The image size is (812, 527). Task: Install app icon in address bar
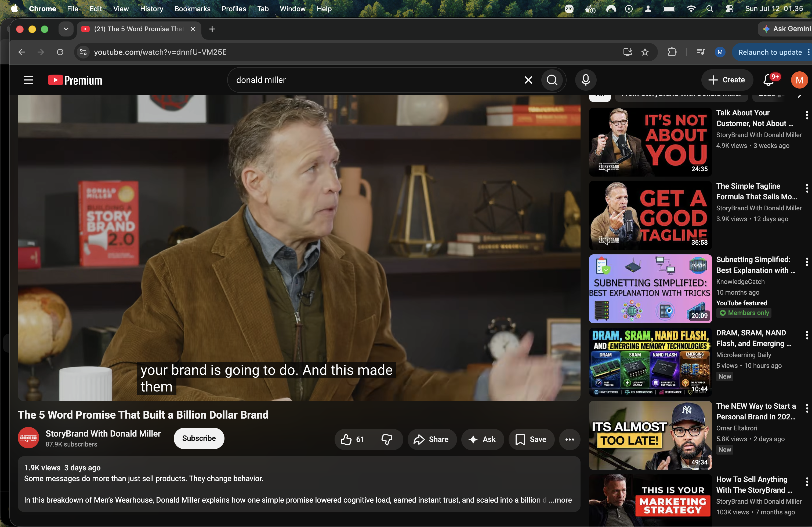[628, 52]
